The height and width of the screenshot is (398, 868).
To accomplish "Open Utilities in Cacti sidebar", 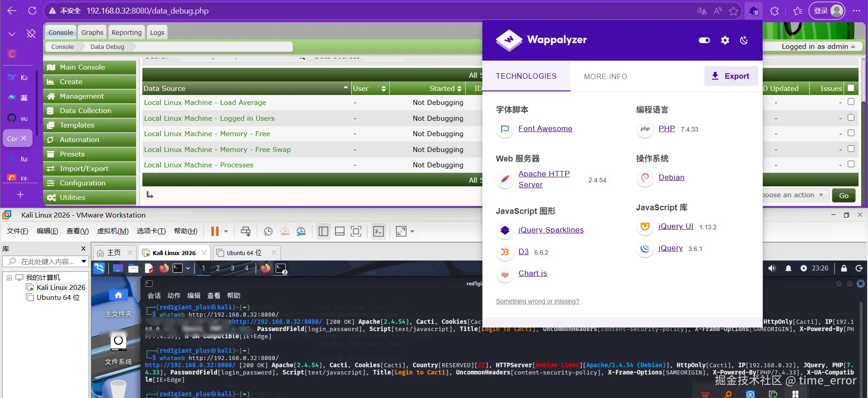I will coord(90,198).
